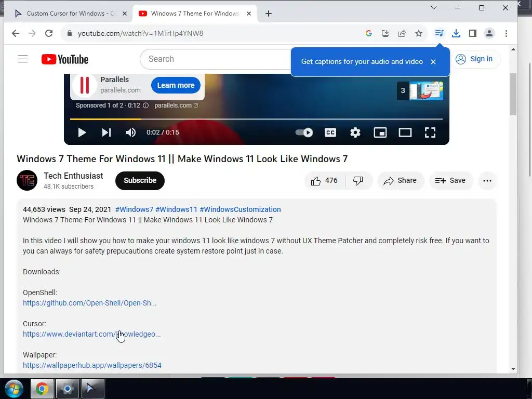Viewport: 532px width, 399px height.
Task: Open video player settings gear
Action: (355, 132)
